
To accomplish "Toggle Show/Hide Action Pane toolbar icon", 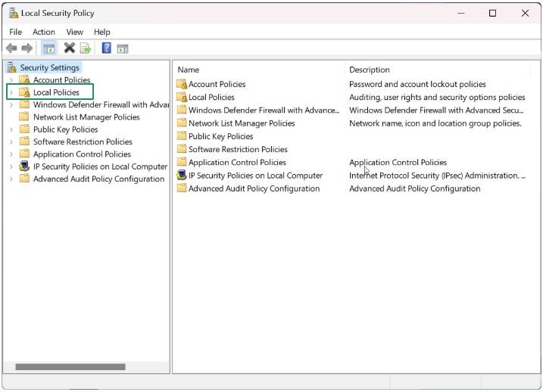I will click(x=123, y=48).
